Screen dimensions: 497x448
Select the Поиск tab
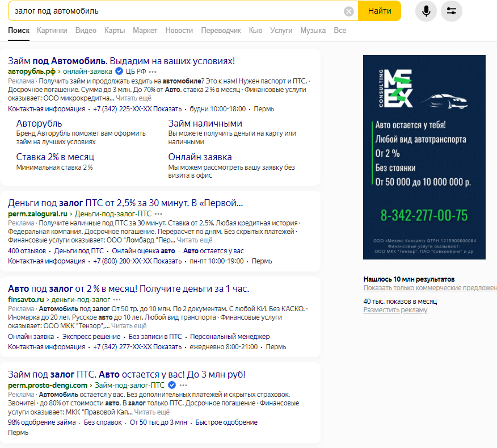click(x=19, y=31)
